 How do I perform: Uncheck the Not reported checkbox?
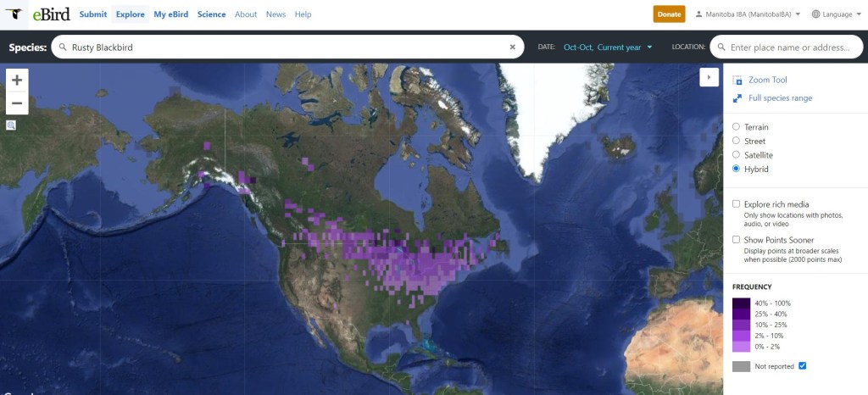tap(803, 365)
